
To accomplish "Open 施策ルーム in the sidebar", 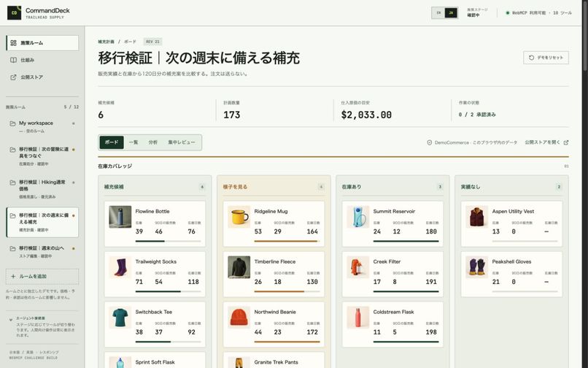I will tap(42, 43).
